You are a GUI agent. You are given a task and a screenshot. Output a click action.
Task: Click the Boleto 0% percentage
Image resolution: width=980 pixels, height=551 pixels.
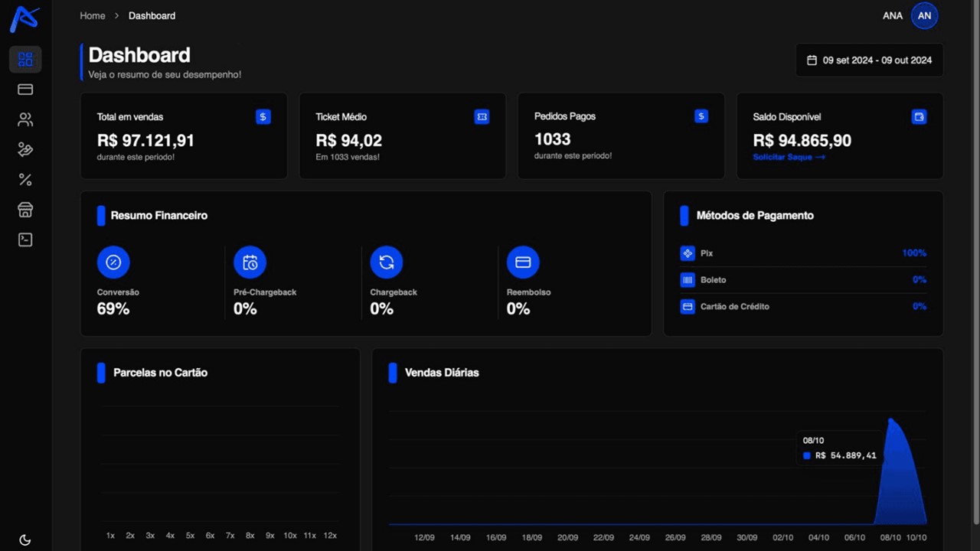920,280
